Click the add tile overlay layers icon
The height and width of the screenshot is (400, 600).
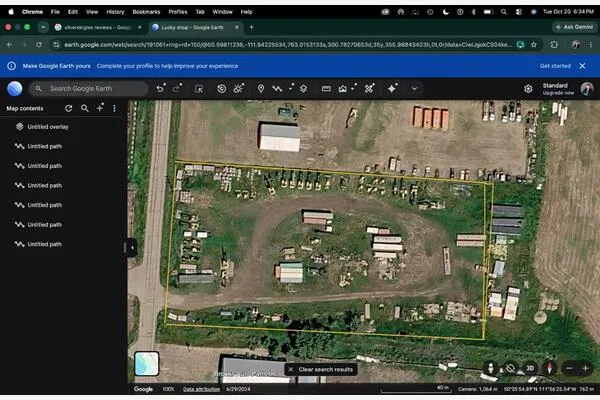tap(303, 89)
